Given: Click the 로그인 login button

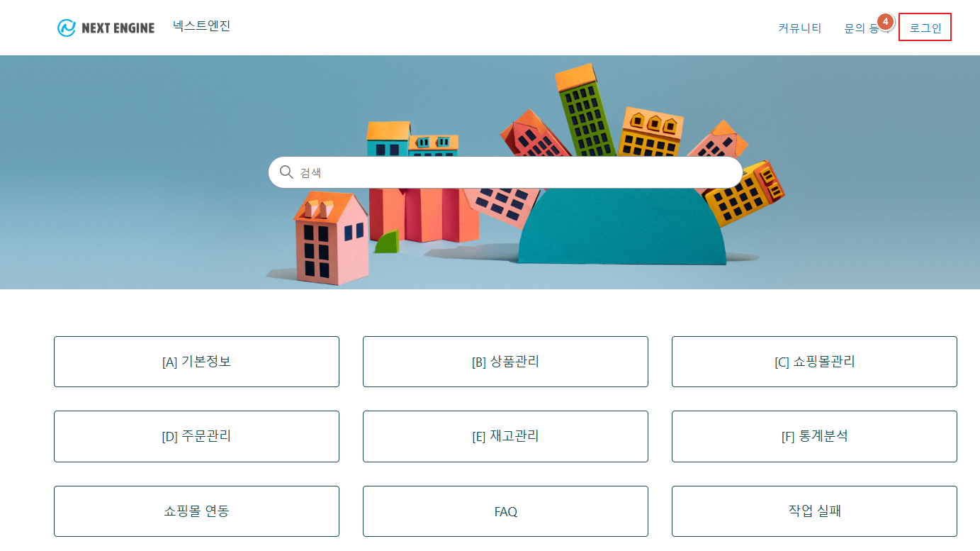Looking at the screenshot, I should 925,28.
